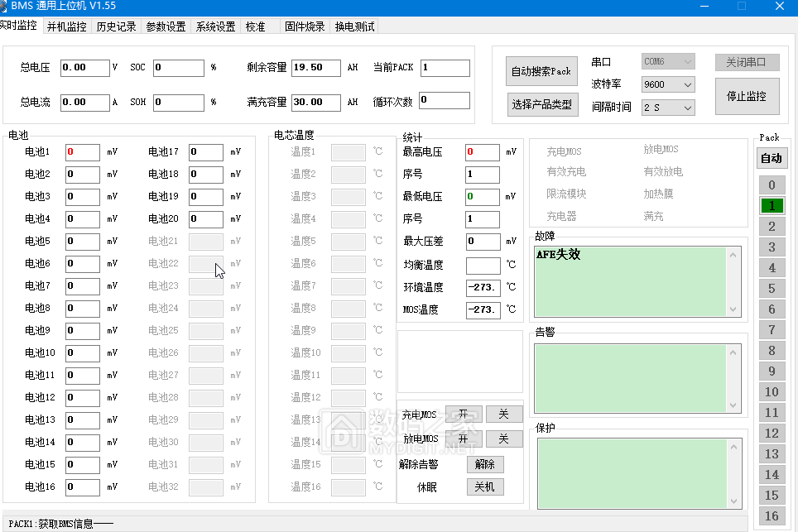Screen dimensions: 798x532
Task: Open the 间隔时间 2 S dropdown
Action: [668, 108]
